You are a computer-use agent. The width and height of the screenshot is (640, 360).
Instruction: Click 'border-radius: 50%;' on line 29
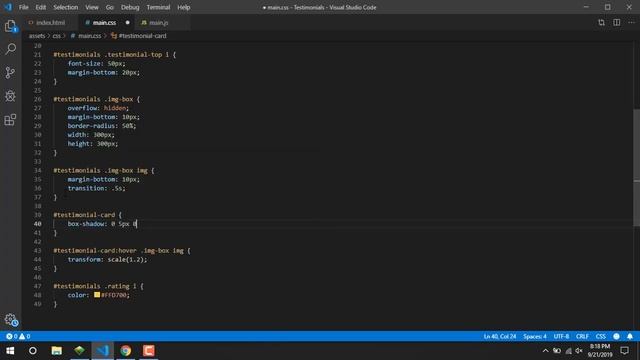coord(102,126)
